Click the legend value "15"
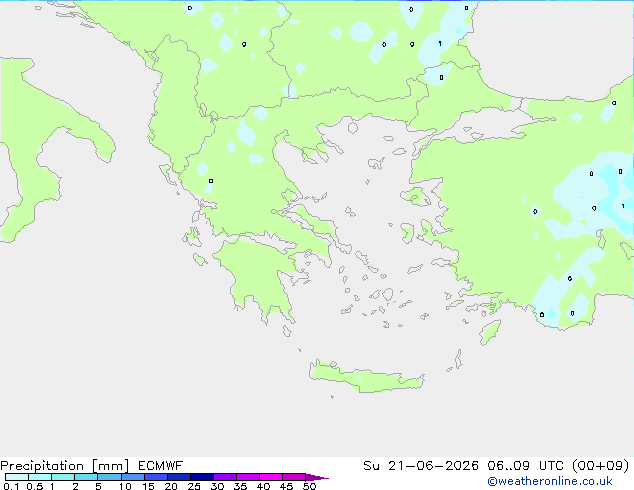 [148, 486]
